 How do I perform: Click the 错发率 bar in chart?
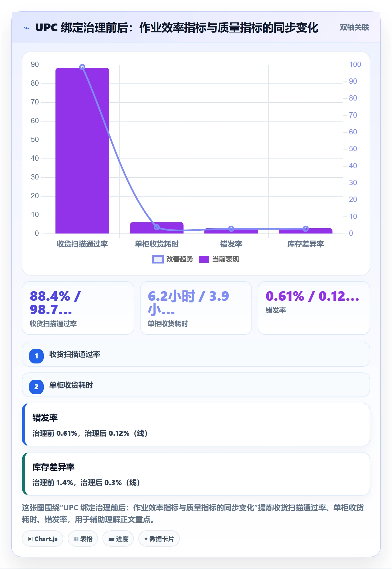[x=231, y=231]
